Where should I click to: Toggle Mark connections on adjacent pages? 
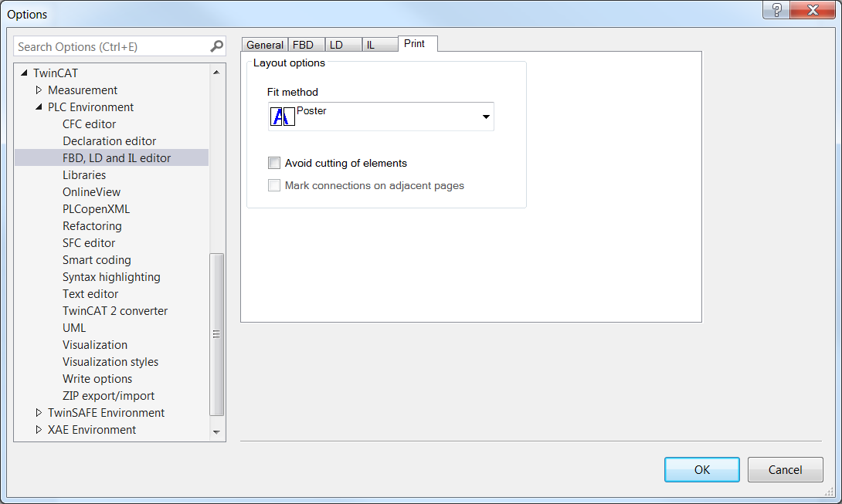pos(274,185)
